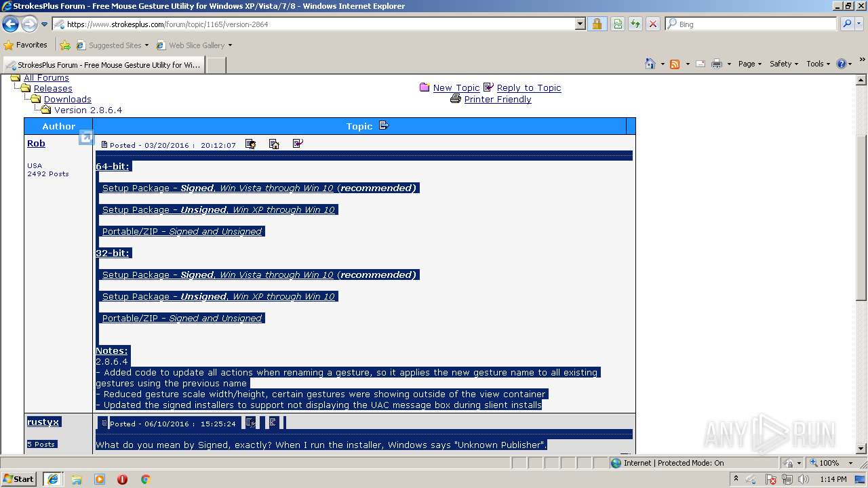Click the browser Forward arrow button
This screenshot has width=868, height=488.
[29, 24]
